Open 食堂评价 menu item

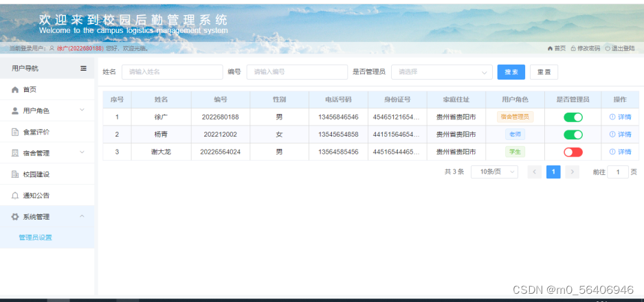(x=47, y=132)
